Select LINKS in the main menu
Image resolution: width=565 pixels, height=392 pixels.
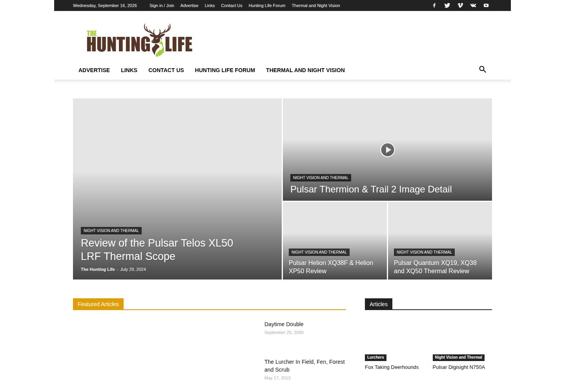[129, 70]
